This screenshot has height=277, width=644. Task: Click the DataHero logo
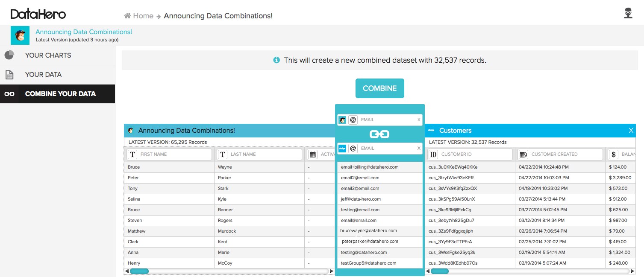[38, 14]
